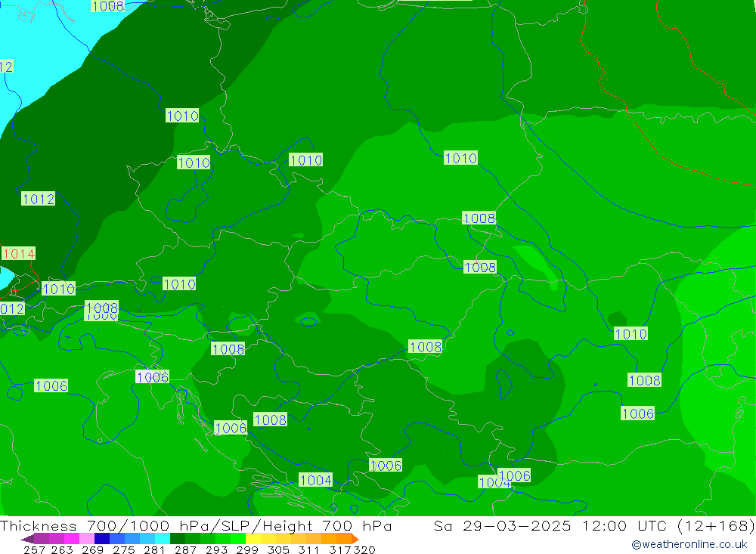This screenshot has width=756, height=554.
Task: Click the 1006 label with pale lavender background
Action: 153,377
